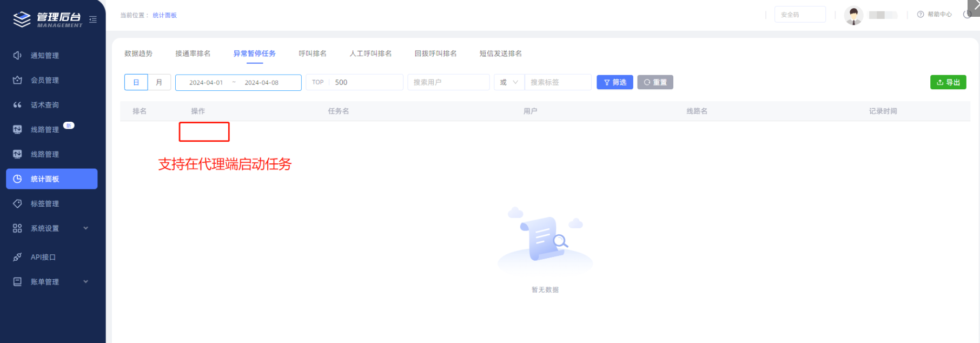Switch to 月 (month) view toggle
Viewport: 980px width, 343px height.
point(159,82)
